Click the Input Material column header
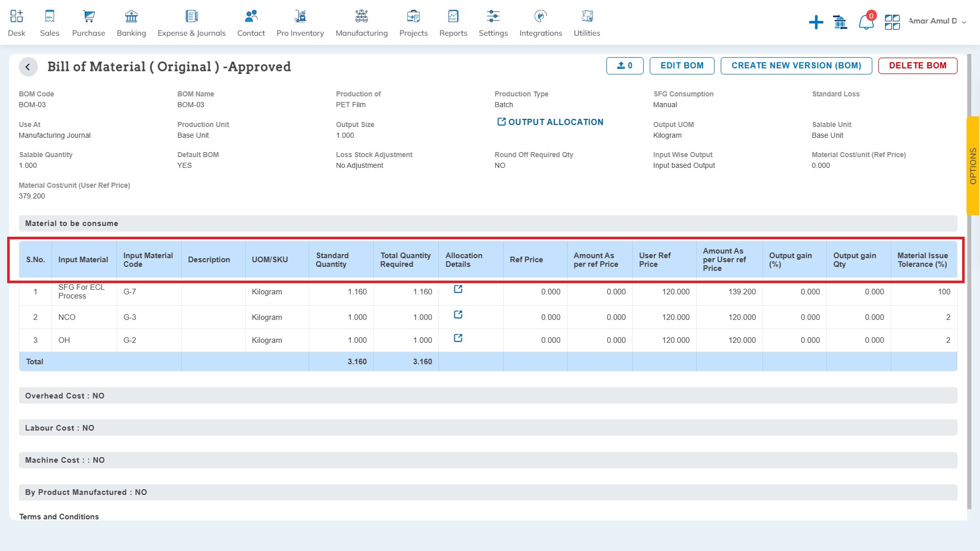 pyautogui.click(x=84, y=260)
